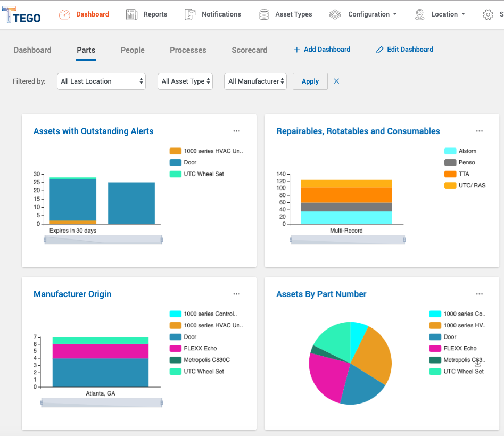504x436 pixels.
Task: Switch to the People tab
Action: 132,50
